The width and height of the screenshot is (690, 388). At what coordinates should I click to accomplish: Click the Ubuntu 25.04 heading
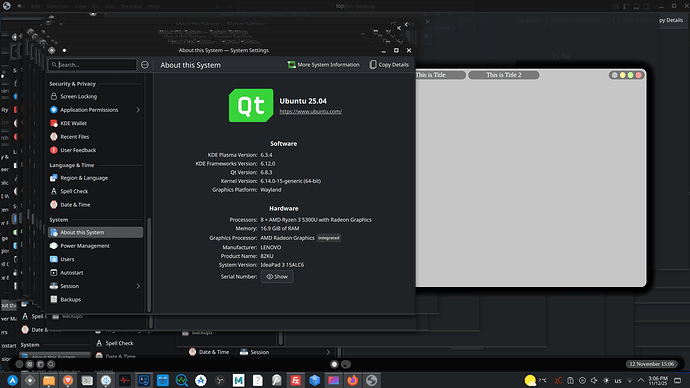coord(303,101)
